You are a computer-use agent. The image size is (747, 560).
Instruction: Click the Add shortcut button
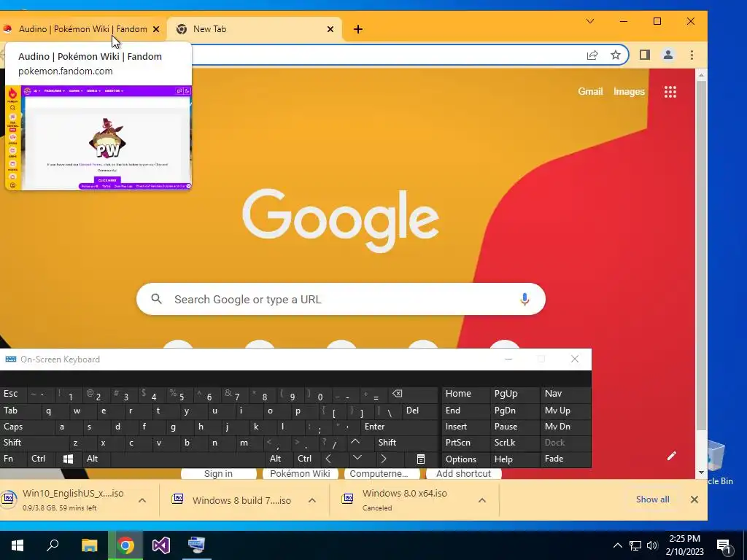tap(463, 473)
